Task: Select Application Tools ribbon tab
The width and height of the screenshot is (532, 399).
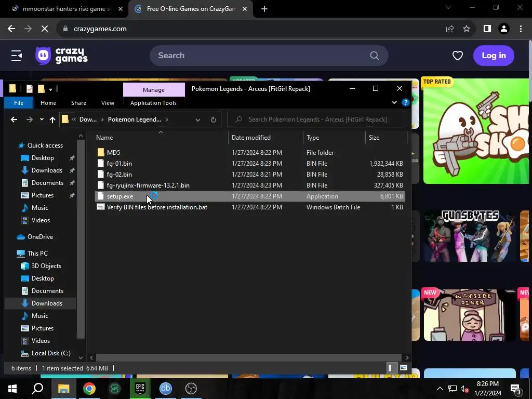Action: (x=153, y=103)
